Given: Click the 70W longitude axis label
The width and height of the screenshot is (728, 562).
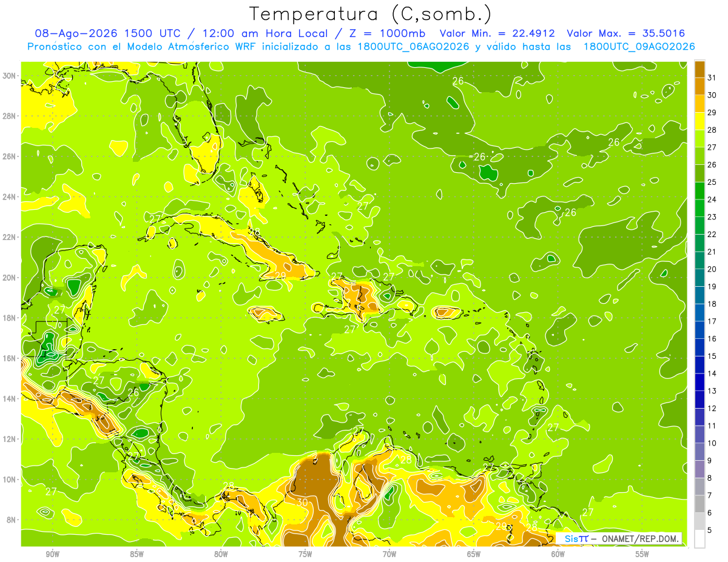Looking at the screenshot, I should click(x=389, y=554).
